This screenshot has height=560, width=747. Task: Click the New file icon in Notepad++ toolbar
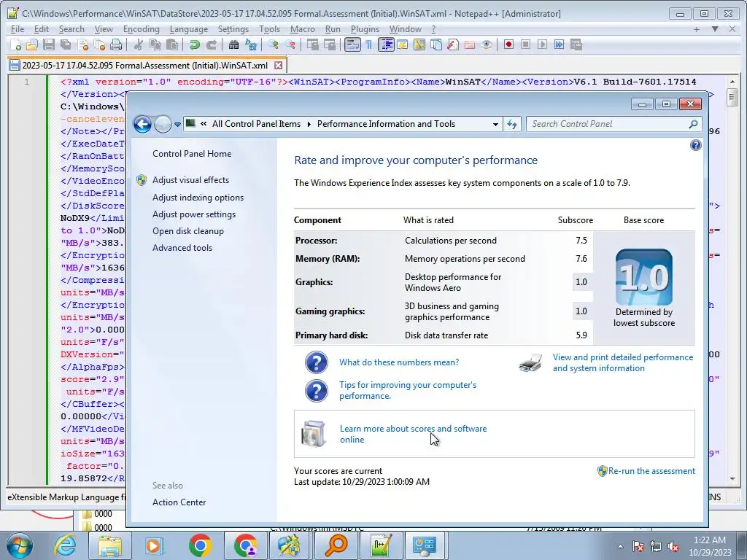click(16, 44)
